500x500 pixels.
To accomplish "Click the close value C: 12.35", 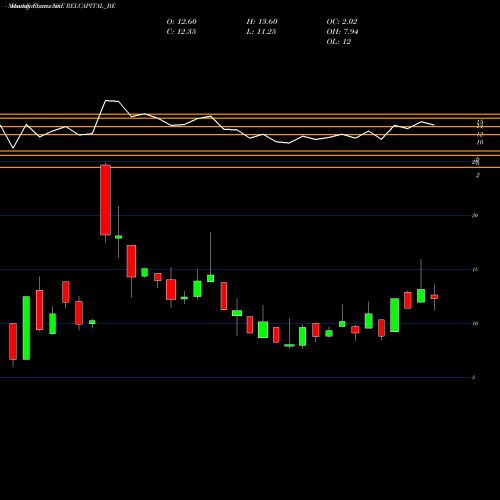I will point(181,32).
